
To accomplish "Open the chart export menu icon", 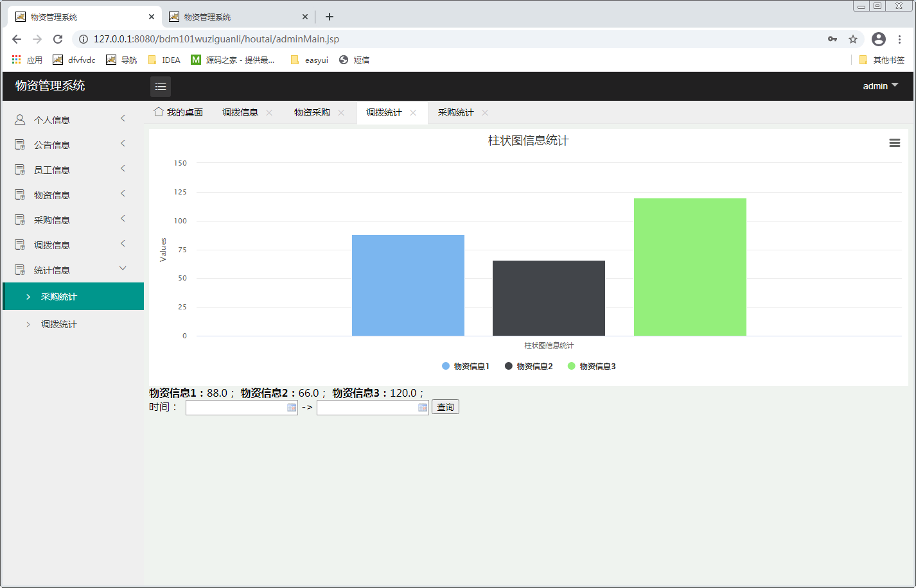I will [x=895, y=143].
